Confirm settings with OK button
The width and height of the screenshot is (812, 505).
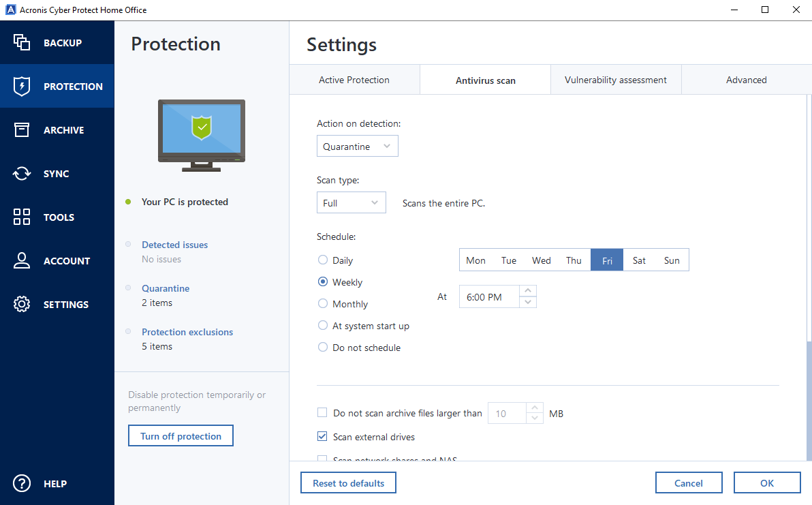(767, 483)
